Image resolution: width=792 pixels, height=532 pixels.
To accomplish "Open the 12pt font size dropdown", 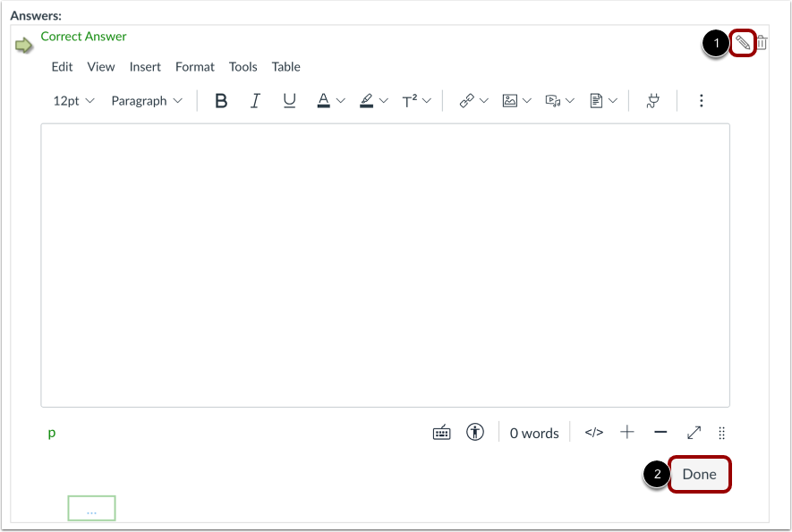I will click(x=72, y=100).
